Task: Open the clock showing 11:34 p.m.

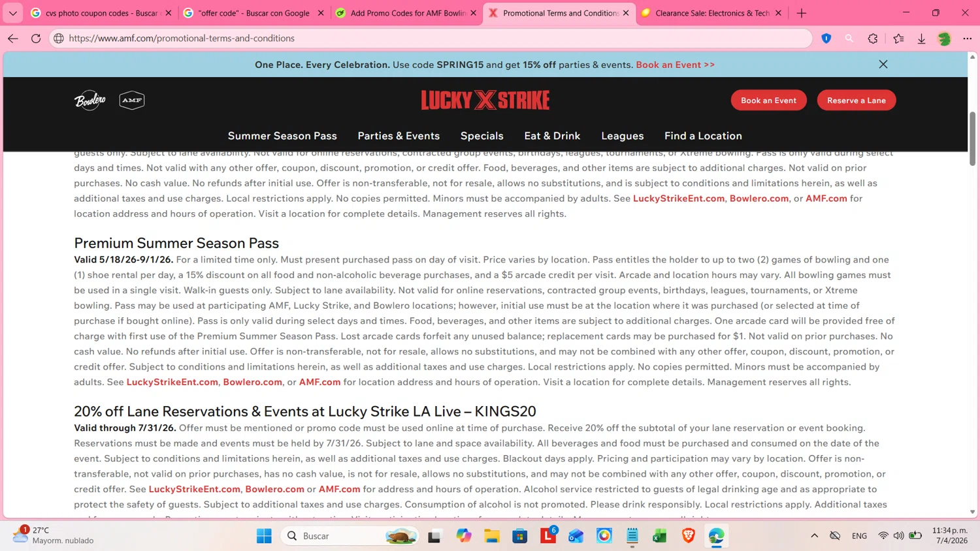Action: pos(951,535)
